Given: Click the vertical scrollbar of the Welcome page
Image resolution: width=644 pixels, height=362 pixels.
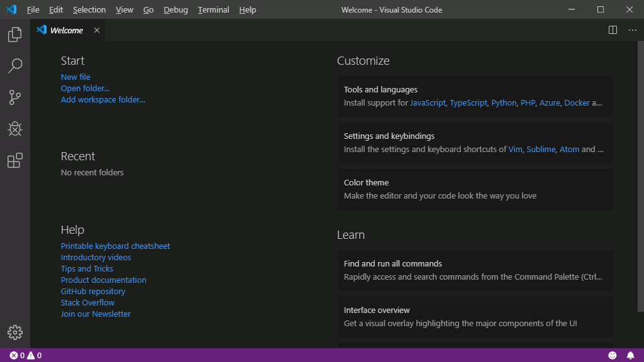Looking at the screenshot, I should 641,177.
